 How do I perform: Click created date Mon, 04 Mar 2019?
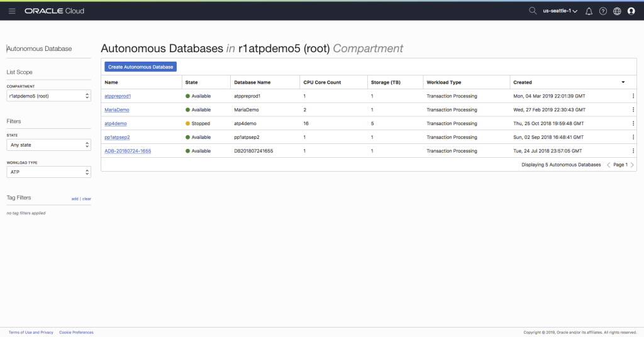pyautogui.click(x=549, y=96)
